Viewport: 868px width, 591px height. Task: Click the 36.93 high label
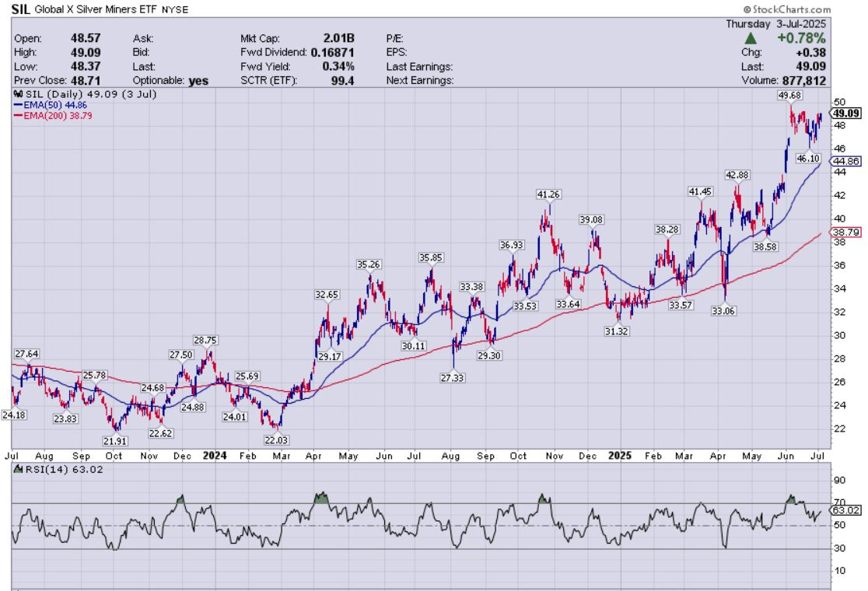511,245
